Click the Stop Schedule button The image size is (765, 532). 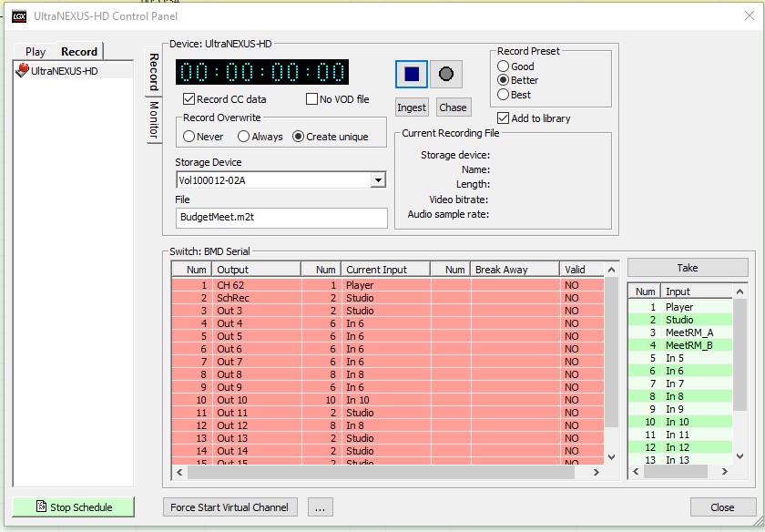(74, 507)
